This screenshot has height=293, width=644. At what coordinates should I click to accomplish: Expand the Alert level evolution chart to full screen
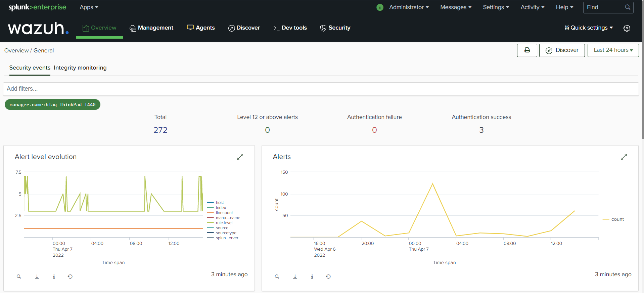tap(240, 157)
